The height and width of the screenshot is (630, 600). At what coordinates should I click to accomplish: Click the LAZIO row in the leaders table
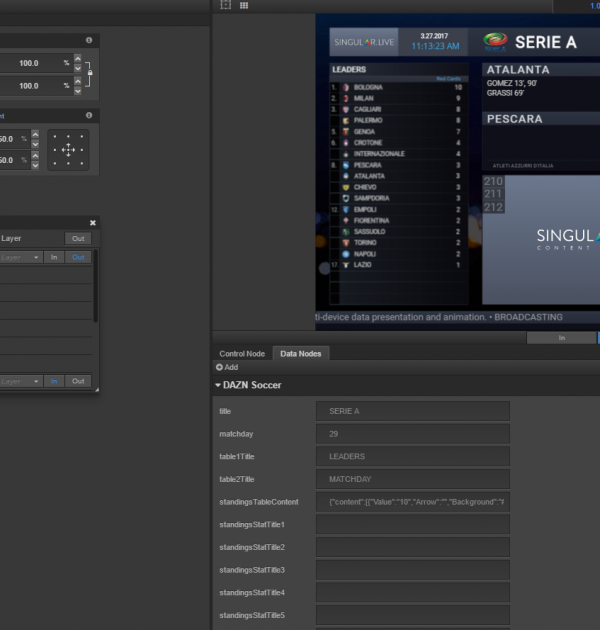tap(399, 265)
